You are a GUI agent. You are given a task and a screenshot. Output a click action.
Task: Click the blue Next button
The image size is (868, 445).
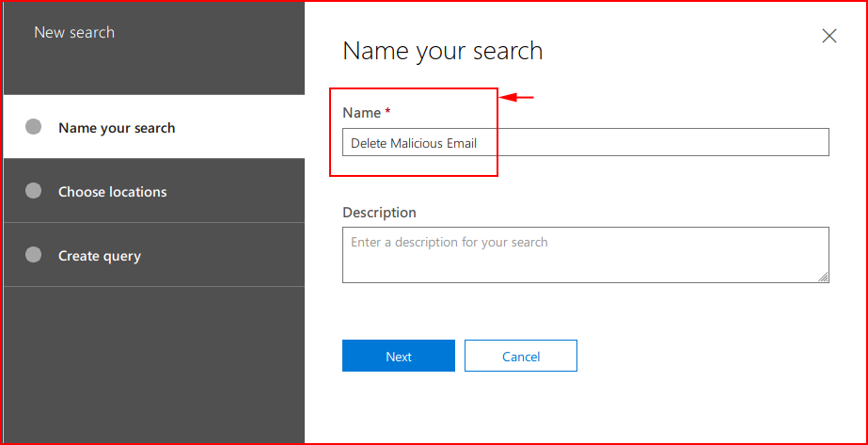click(x=399, y=356)
